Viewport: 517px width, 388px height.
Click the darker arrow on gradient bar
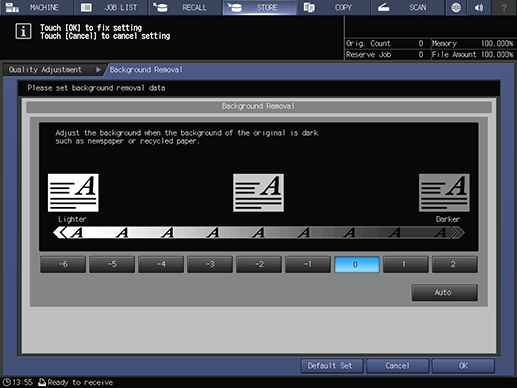(457, 232)
